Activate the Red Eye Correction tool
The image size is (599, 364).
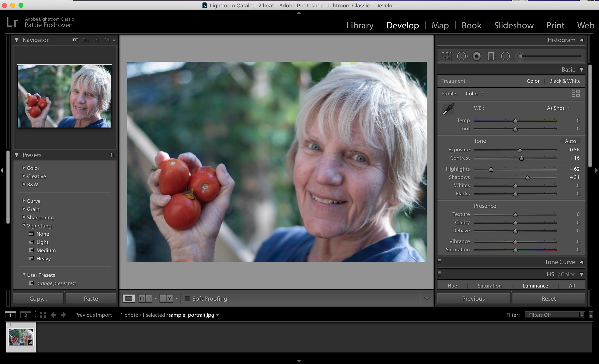(476, 56)
